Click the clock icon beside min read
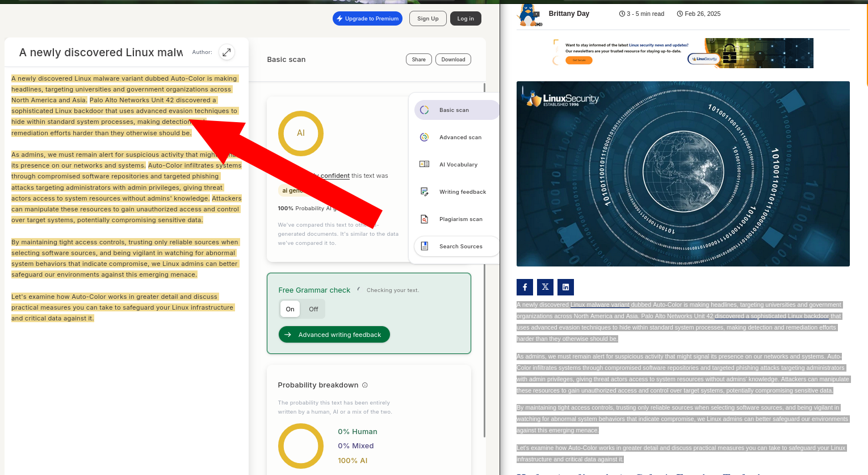Screen dimensions: 868x475 pos(622,14)
